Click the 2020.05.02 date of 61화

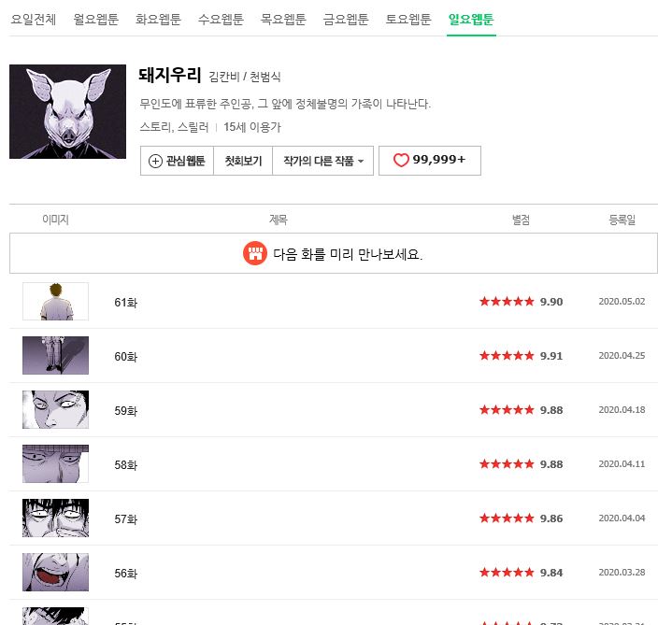(622, 302)
